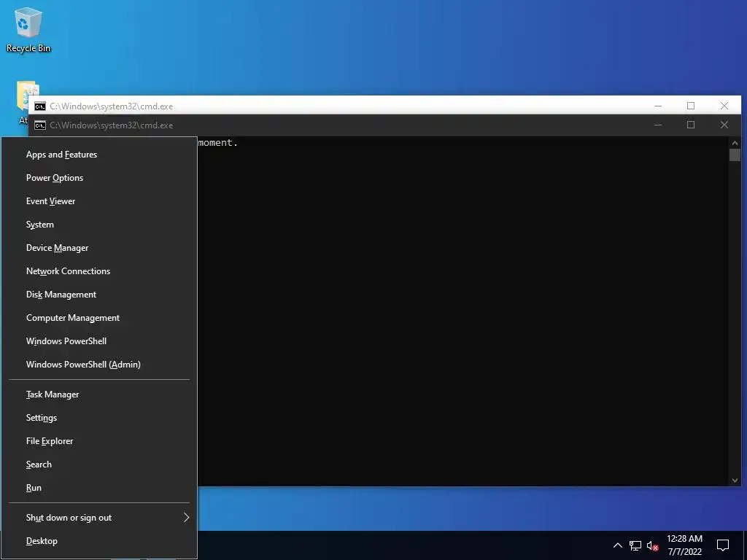The width and height of the screenshot is (747, 560).
Task: Launch Event Viewer
Action: (99, 201)
